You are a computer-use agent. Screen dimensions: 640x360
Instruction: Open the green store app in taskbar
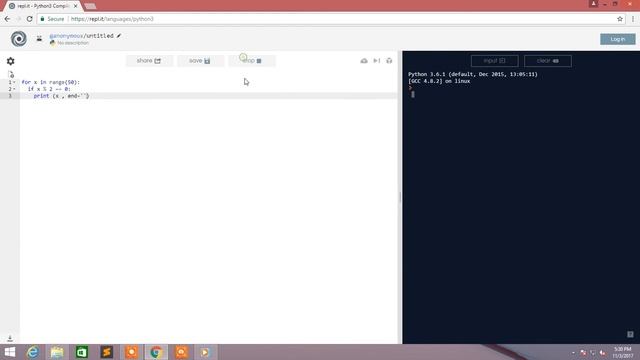click(x=82, y=352)
